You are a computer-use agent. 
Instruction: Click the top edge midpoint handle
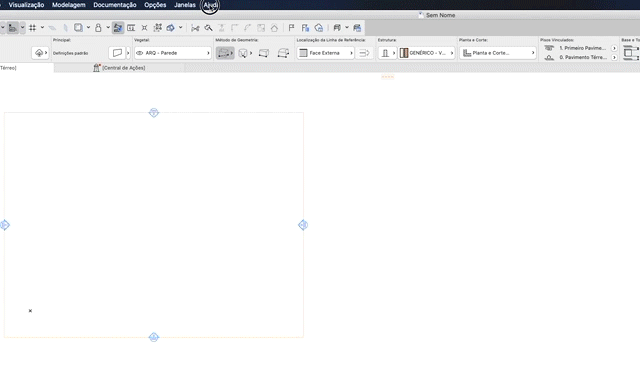click(154, 113)
